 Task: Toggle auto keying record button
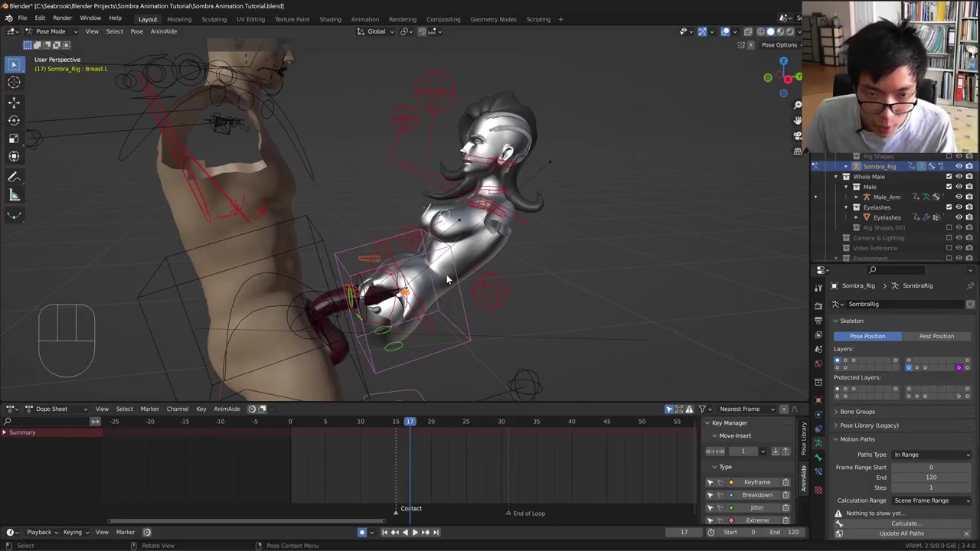click(362, 532)
